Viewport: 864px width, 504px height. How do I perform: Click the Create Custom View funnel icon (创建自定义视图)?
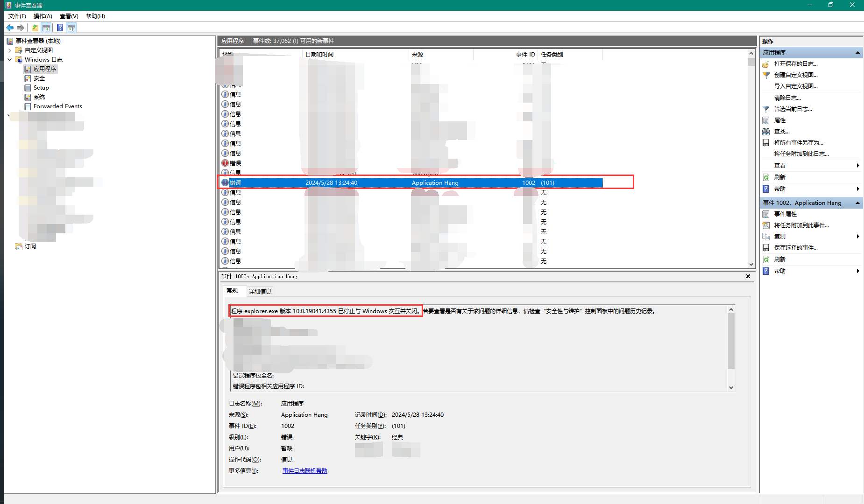pos(766,75)
